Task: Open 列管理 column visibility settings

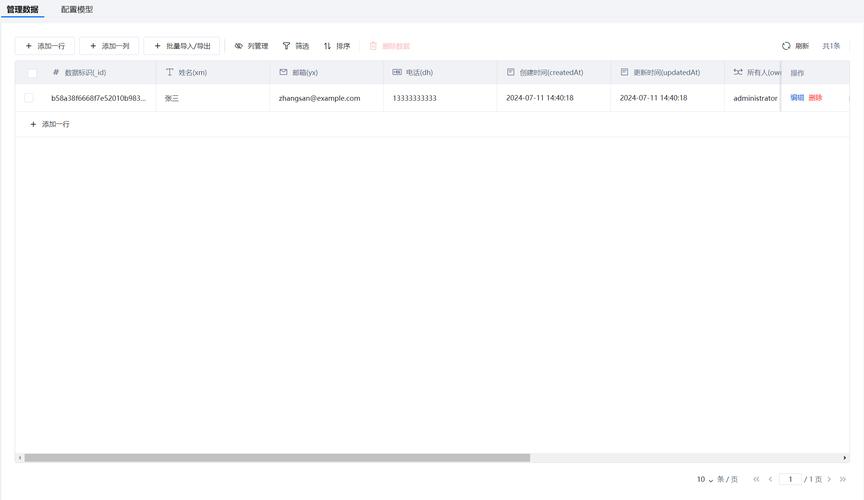Action: pyautogui.click(x=251, y=46)
